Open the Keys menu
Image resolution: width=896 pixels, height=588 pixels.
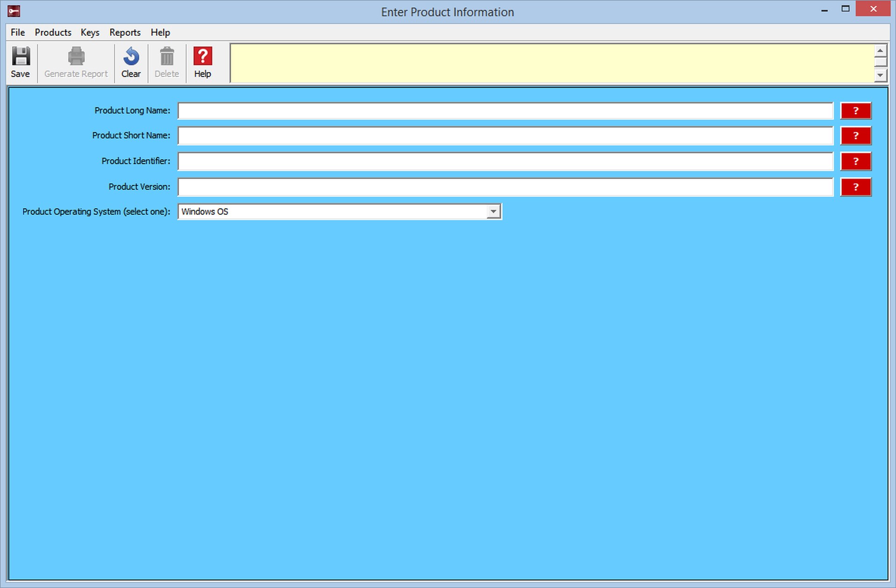tap(90, 33)
